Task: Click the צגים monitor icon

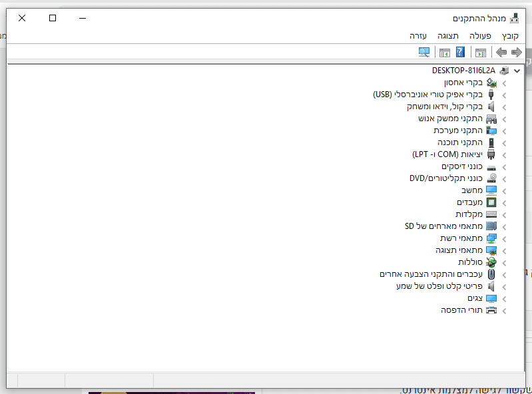Action: (x=491, y=298)
